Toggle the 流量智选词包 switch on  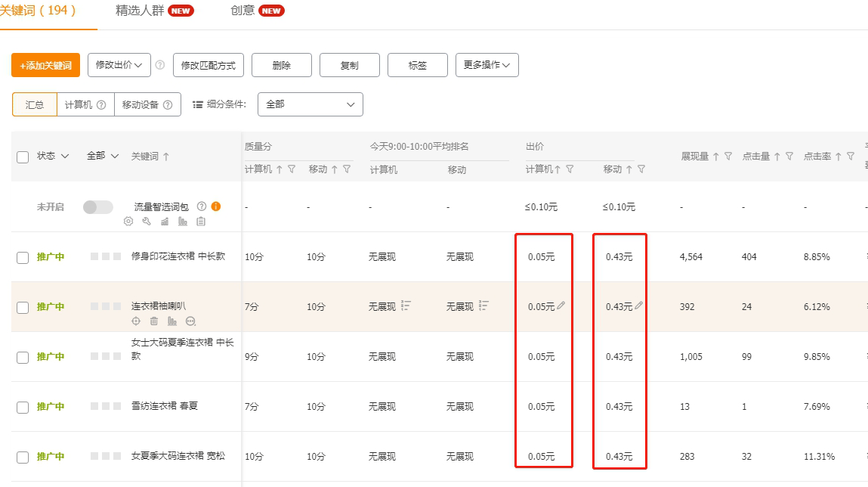click(98, 207)
